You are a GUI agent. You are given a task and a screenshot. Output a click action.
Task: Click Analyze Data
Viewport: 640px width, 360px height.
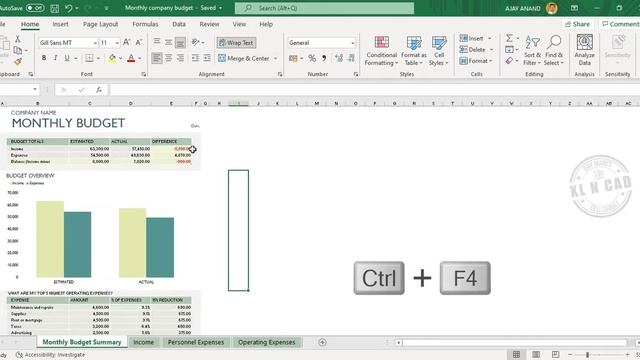pyautogui.click(x=584, y=51)
